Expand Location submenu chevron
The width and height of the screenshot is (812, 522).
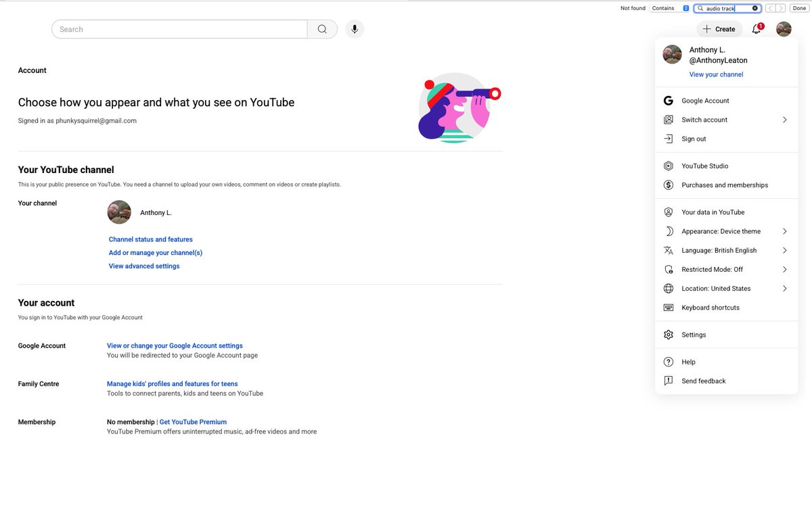tap(785, 288)
